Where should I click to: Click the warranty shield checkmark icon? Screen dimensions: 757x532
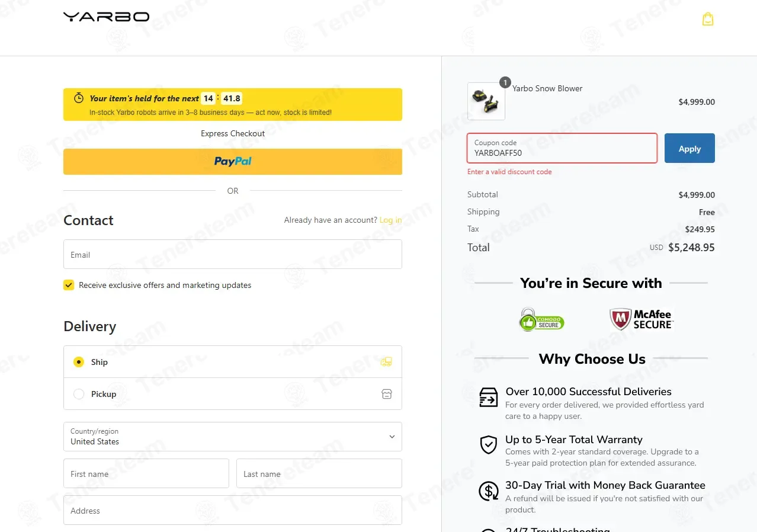(489, 444)
